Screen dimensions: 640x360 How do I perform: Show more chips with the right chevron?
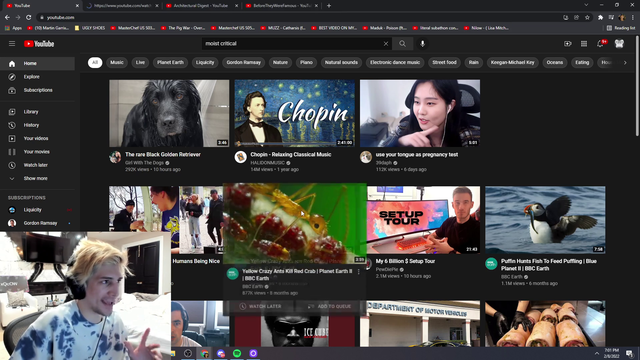coord(625,62)
